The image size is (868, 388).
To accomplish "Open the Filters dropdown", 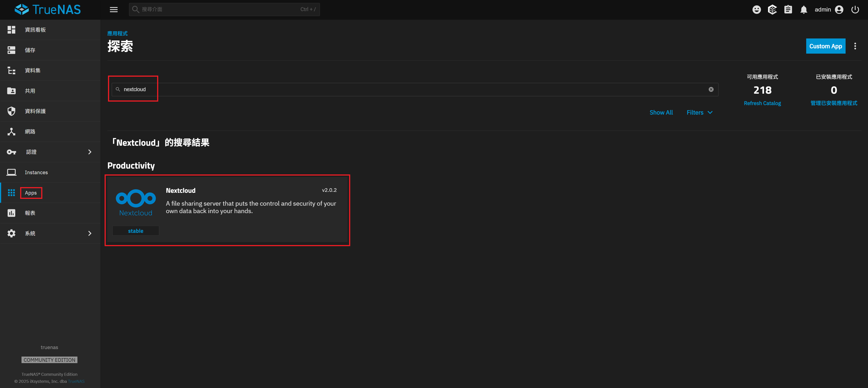I will 699,112.
